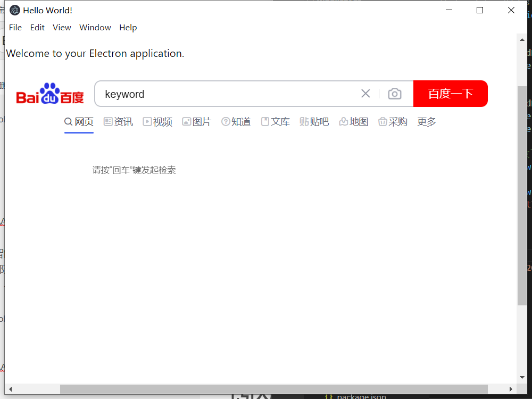Select the 网页 tab
Image resolution: width=532 pixels, height=399 pixels.
tap(79, 121)
